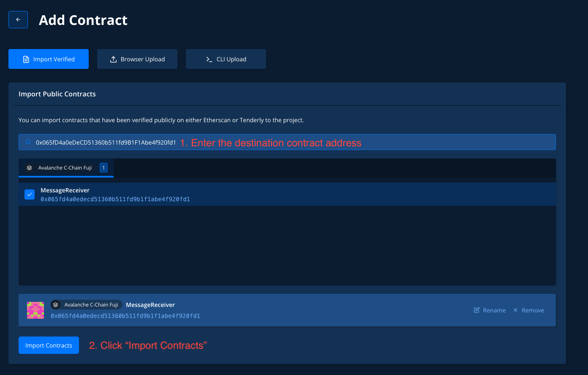Click the Rename link for MessageReceiver
This screenshot has height=375, width=588.
point(494,310)
